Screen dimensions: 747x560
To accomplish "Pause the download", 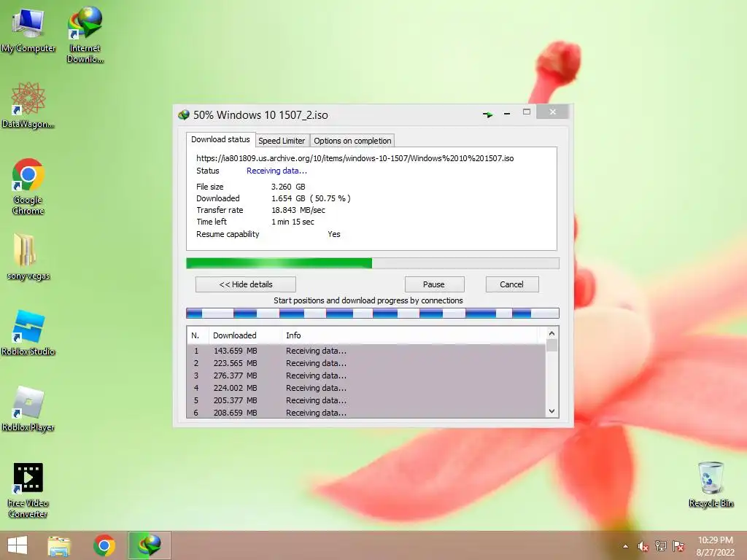I will point(435,284).
